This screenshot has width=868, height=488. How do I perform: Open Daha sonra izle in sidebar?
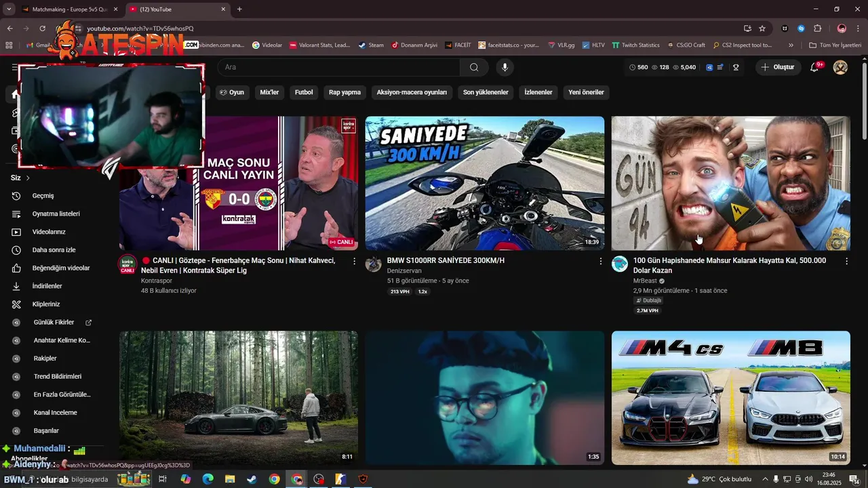(x=54, y=250)
